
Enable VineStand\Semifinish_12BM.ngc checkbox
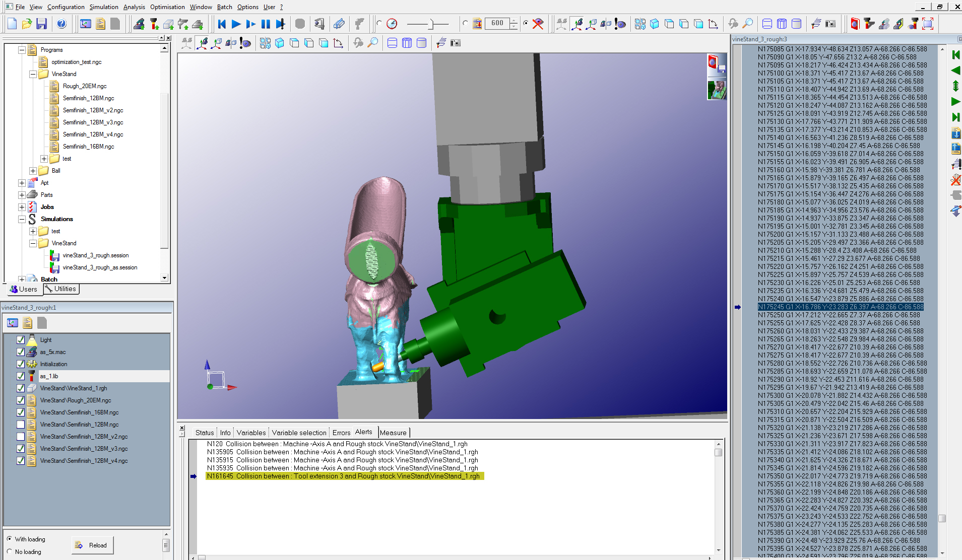pyautogui.click(x=21, y=425)
